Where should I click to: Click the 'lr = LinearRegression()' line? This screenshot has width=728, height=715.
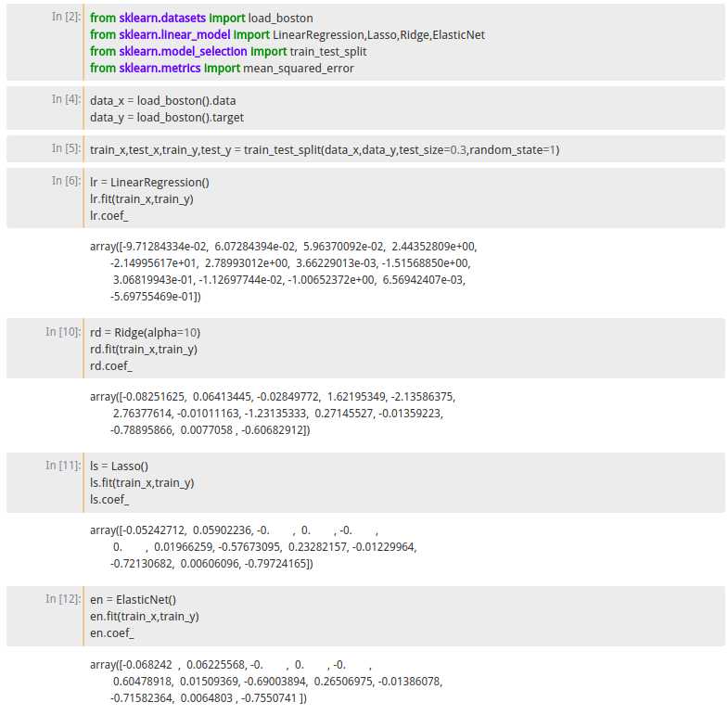[149, 183]
